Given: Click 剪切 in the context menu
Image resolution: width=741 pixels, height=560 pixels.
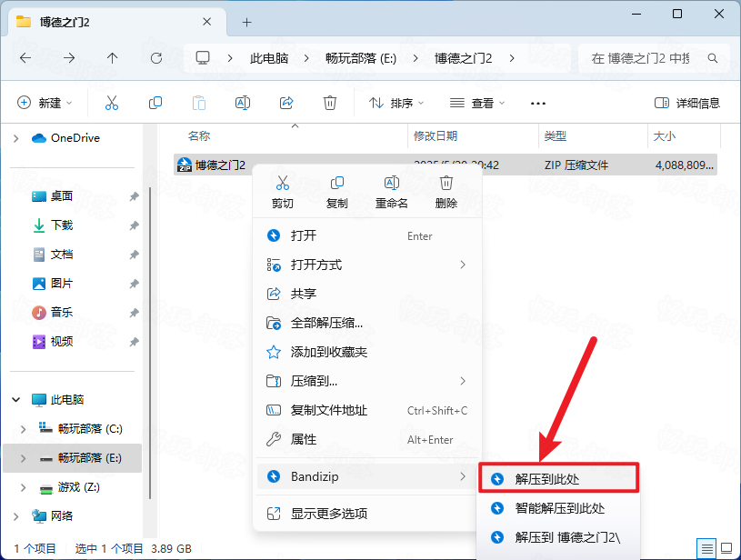Looking at the screenshot, I should click(283, 193).
